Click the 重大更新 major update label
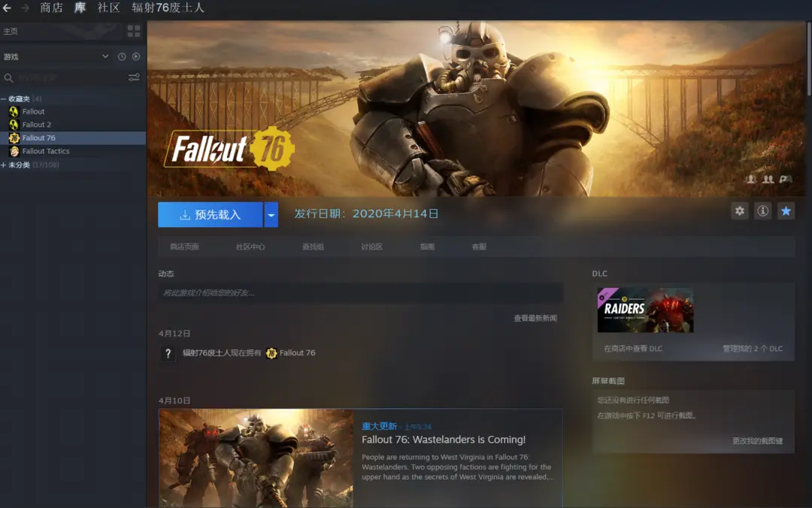The image size is (812, 508). coord(379,426)
